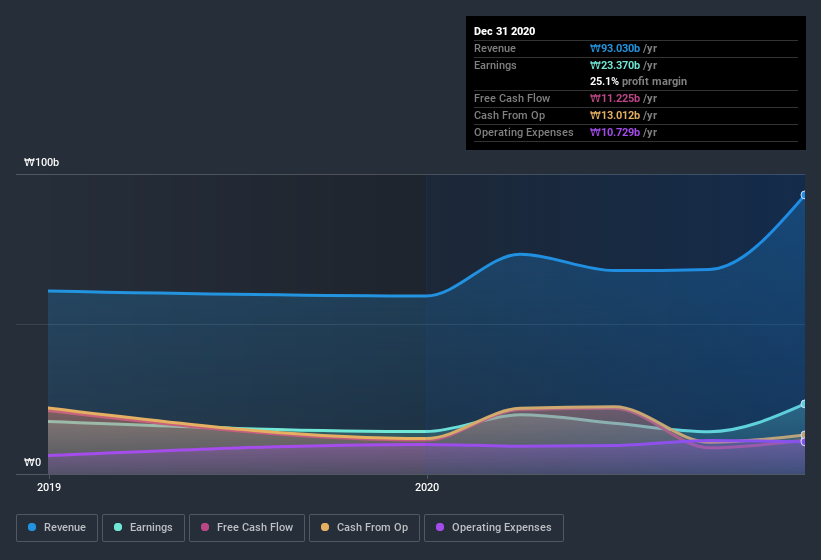821x560 pixels.
Task: Click the Operating Expenses endpoint marker
Action: coord(804,442)
